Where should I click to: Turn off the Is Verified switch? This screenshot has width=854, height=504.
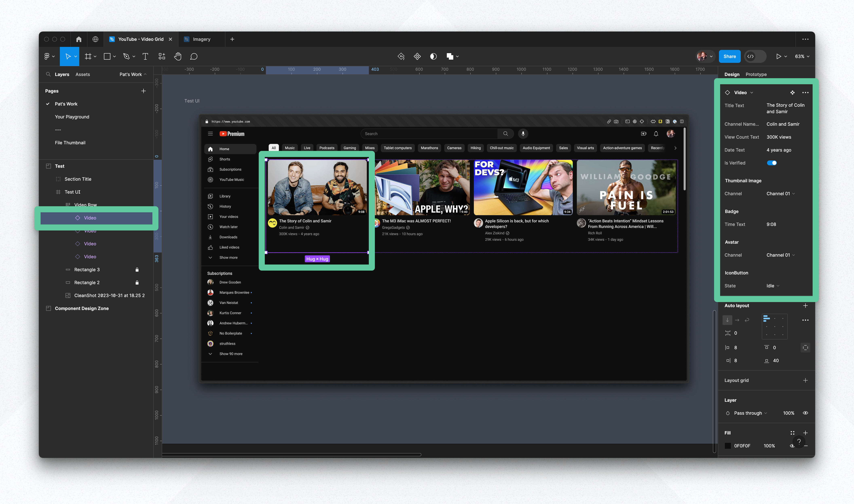(x=772, y=163)
